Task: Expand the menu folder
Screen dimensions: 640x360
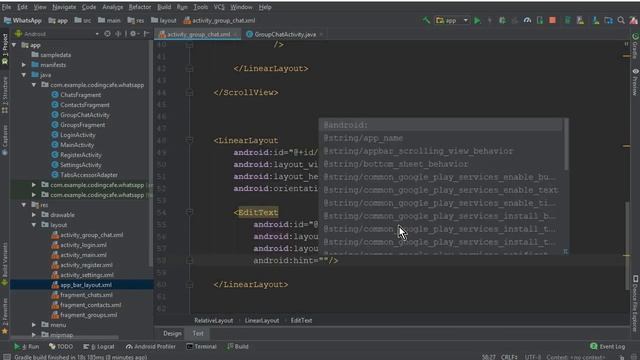Action: point(34,325)
